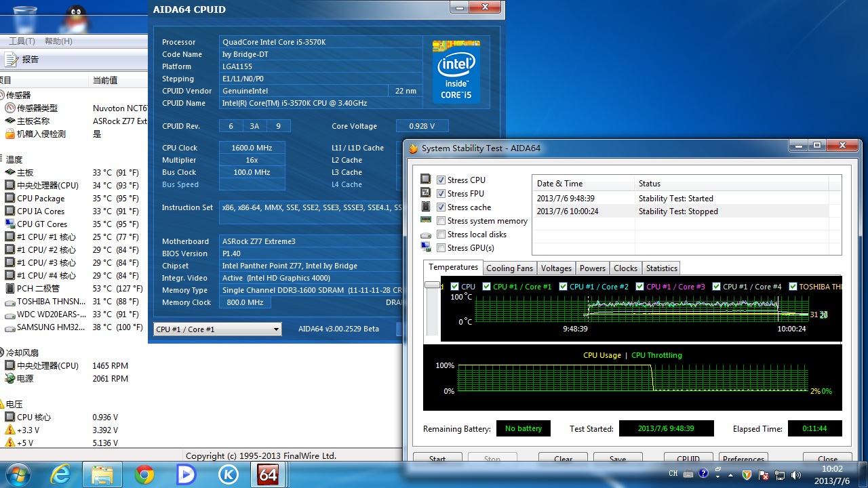Click the +3.3 V warning icon
This screenshot has width=868, height=488.
[9, 430]
